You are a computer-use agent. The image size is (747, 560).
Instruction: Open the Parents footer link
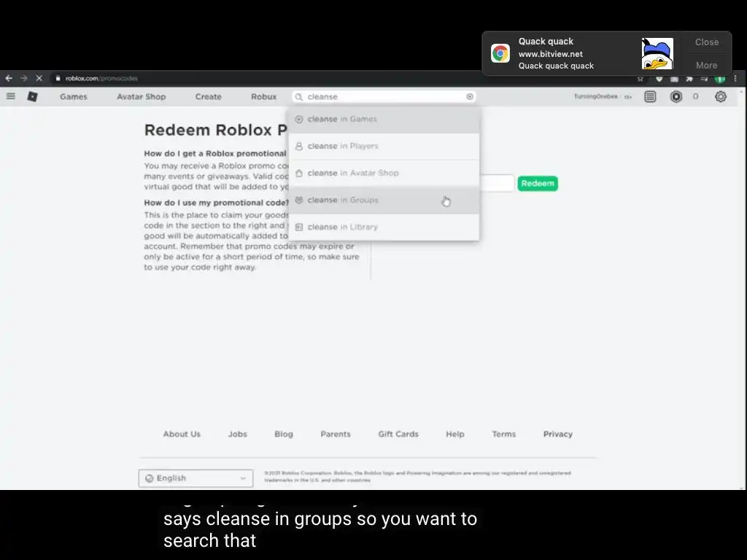336,434
